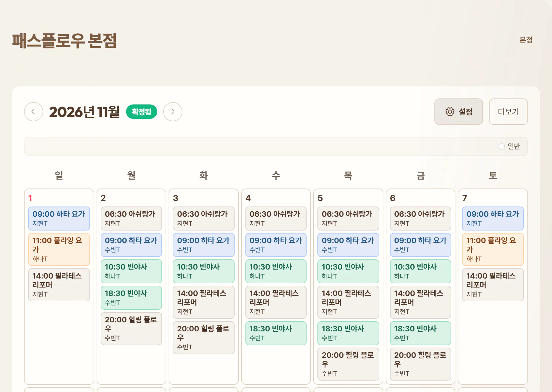
Task: Select 06:30 아쉬탕가 class on day 2
Action: pos(131,219)
